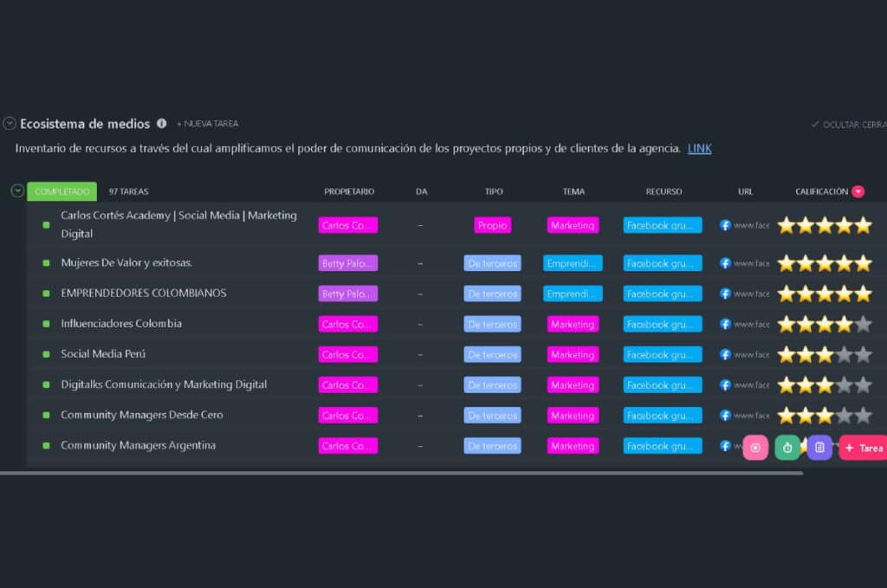887x588 pixels.
Task: Open Facebook URL icon in EMPRENDEDORES COLOMBIANOS row
Action: tap(725, 294)
